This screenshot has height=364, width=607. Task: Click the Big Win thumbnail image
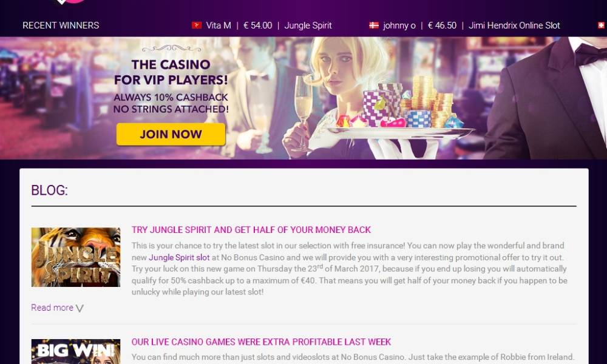[76, 352]
